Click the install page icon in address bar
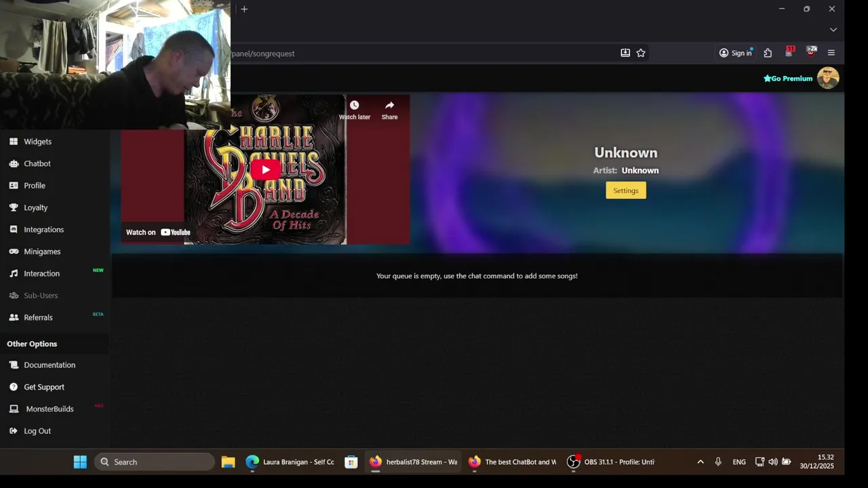Image resolution: width=868 pixels, height=488 pixels. (625, 53)
